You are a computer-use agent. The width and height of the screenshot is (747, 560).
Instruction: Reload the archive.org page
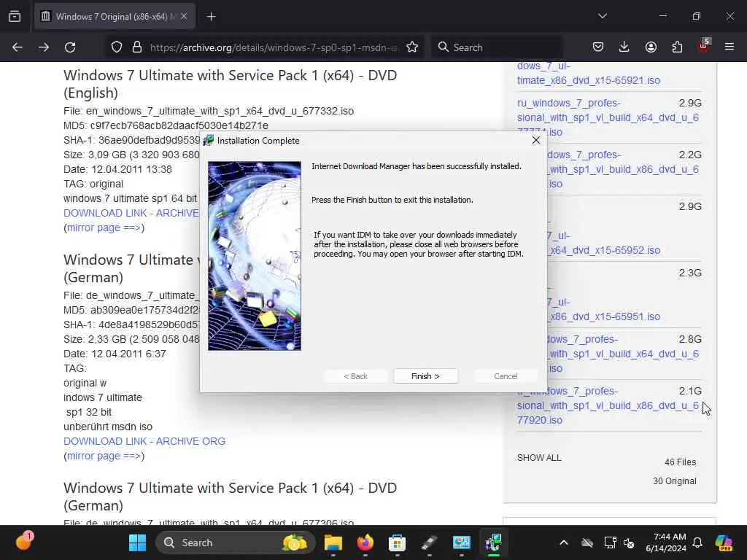[70, 47]
